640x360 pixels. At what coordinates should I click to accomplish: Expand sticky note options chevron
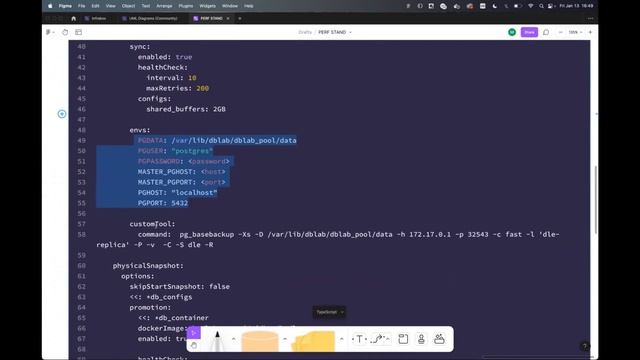tap(341, 338)
